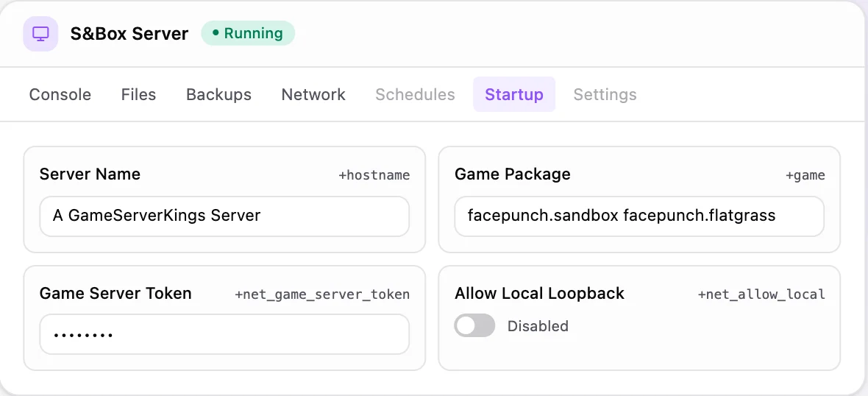Click the purple monitor server icon
The height and width of the screenshot is (396, 868).
(40, 34)
